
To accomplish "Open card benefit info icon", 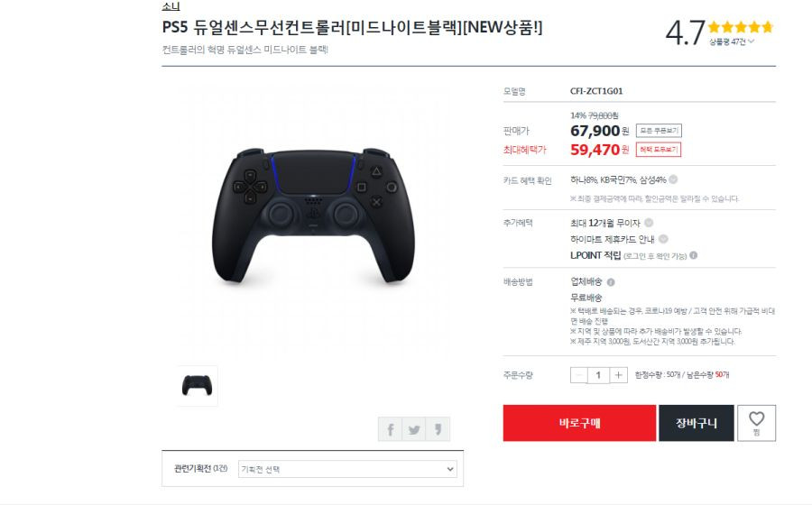I will coord(673,179).
